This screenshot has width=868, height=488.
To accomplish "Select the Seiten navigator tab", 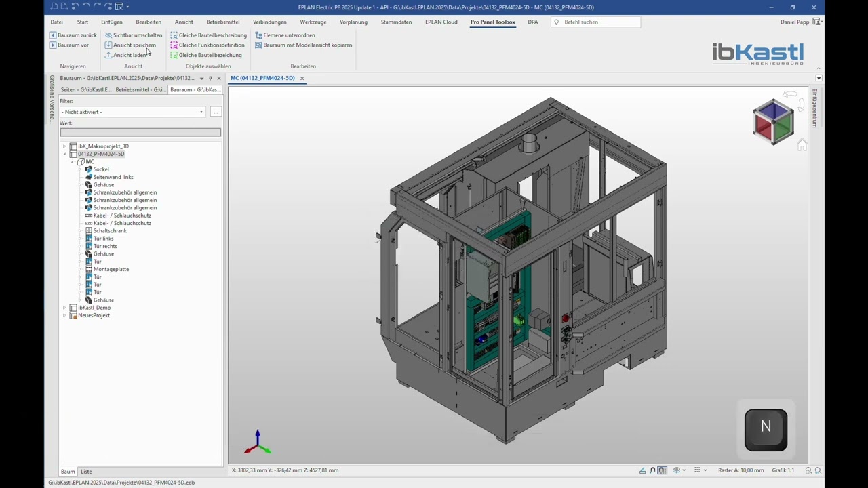I will pyautogui.click(x=85, y=89).
